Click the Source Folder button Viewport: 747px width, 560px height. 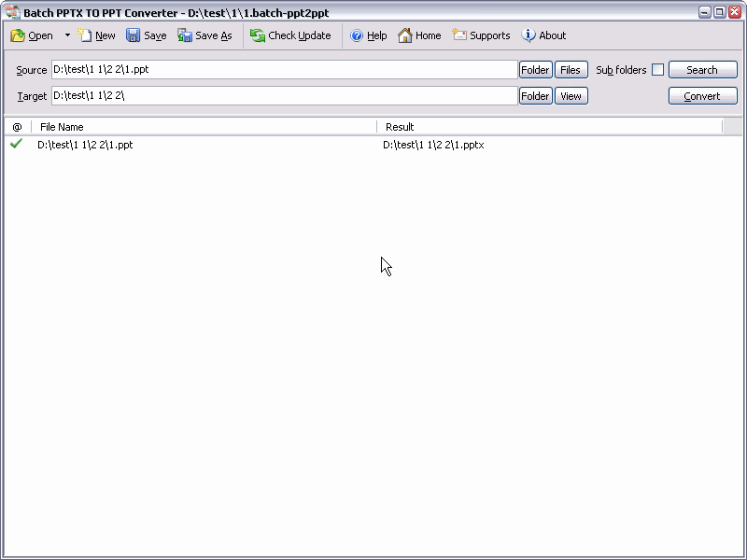pos(535,70)
